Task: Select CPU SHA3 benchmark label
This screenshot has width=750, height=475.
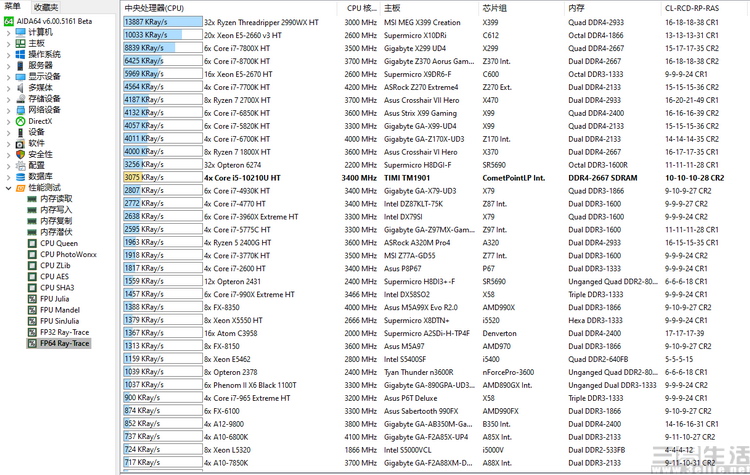Action: 57,287
